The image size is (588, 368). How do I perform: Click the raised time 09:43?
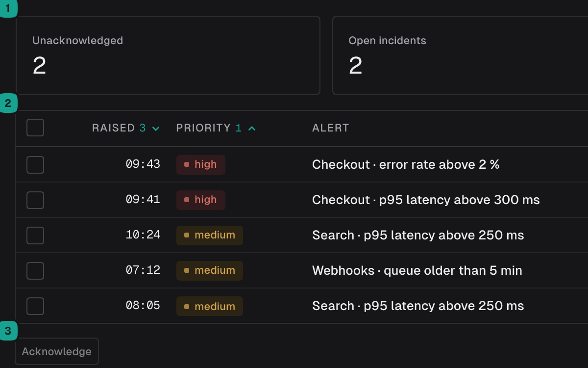[143, 164]
